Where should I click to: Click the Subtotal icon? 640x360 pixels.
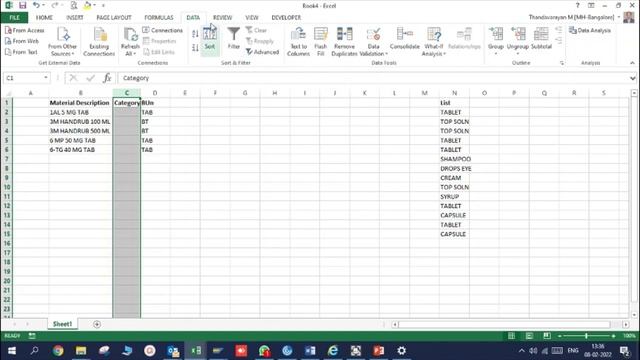(x=541, y=38)
